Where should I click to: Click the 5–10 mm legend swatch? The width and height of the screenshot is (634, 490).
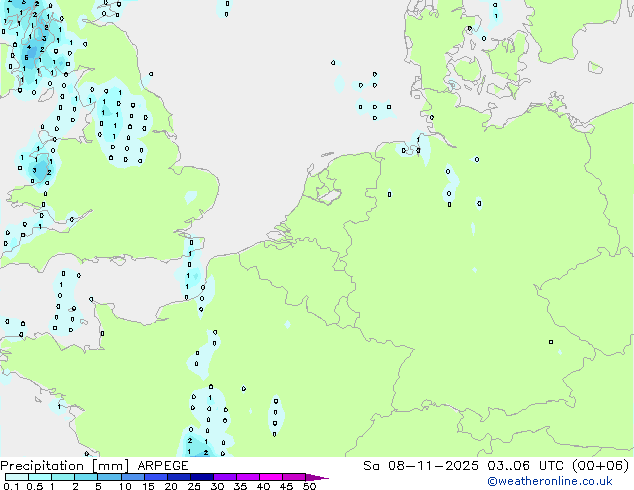click(109, 477)
